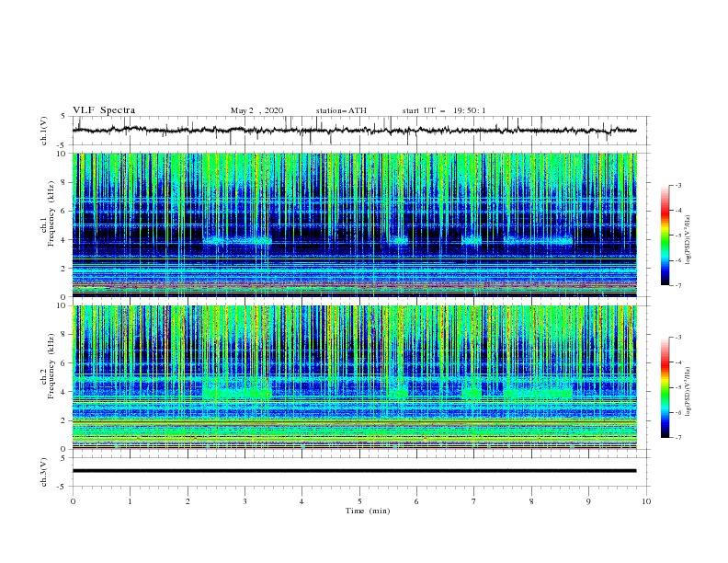This screenshot has width=728, height=563.
Task: Click the ch.2 PSD color bar
Action: (x=665, y=387)
